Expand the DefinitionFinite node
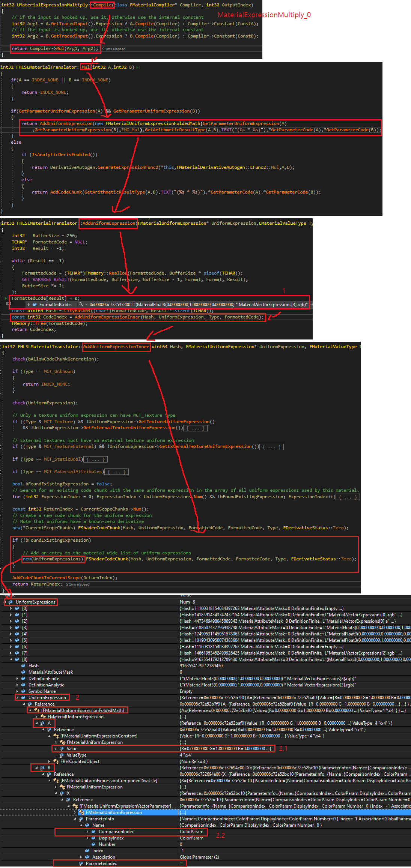The image size is (411, 868). point(17,679)
